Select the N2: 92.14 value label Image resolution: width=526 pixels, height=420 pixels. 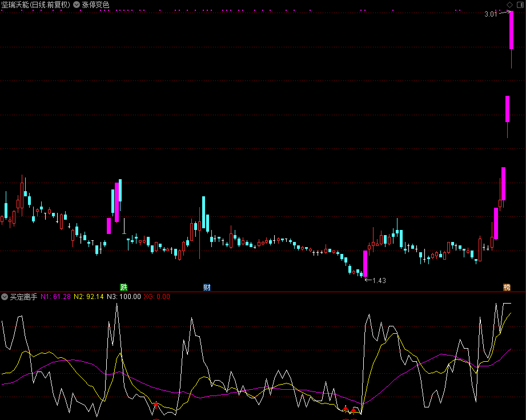pos(89,297)
